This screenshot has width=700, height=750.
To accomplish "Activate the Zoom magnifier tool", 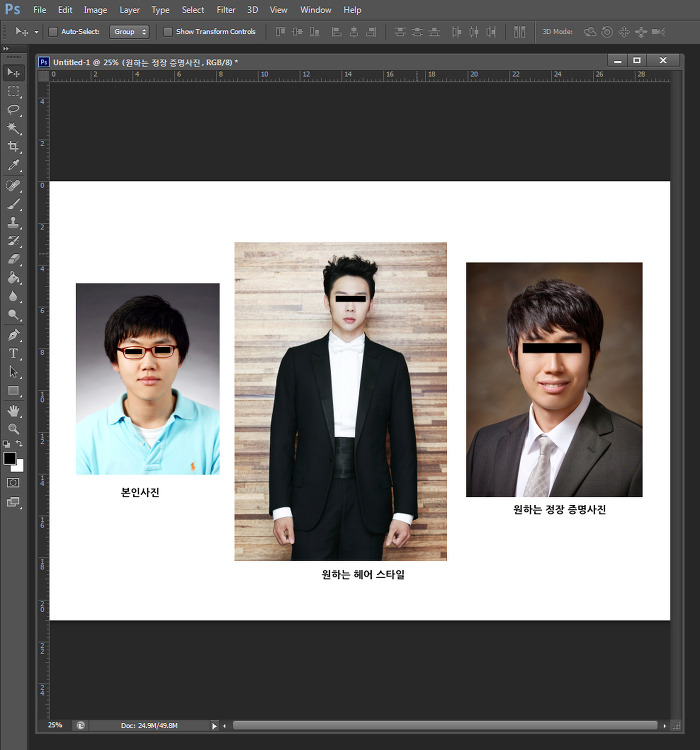I will [x=14, y=428].
